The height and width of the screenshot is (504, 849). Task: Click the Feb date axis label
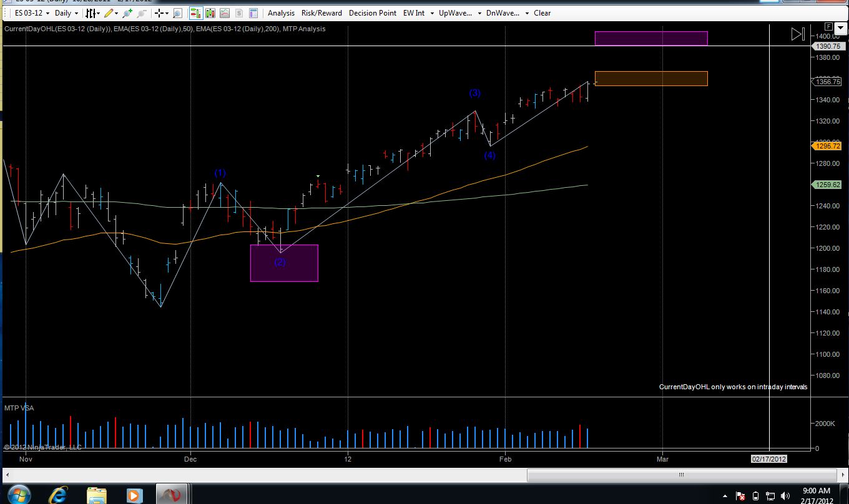pyautogui.click(x=505, y=459)
